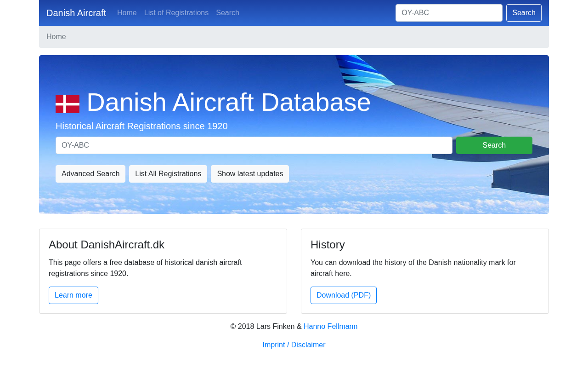Open List of Registrations nav item
The image size is (588, 368).
point(176,13)
